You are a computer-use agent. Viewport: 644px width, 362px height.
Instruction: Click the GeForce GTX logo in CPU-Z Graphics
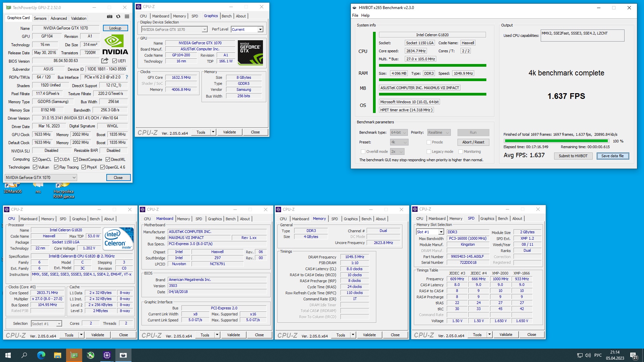250,52
